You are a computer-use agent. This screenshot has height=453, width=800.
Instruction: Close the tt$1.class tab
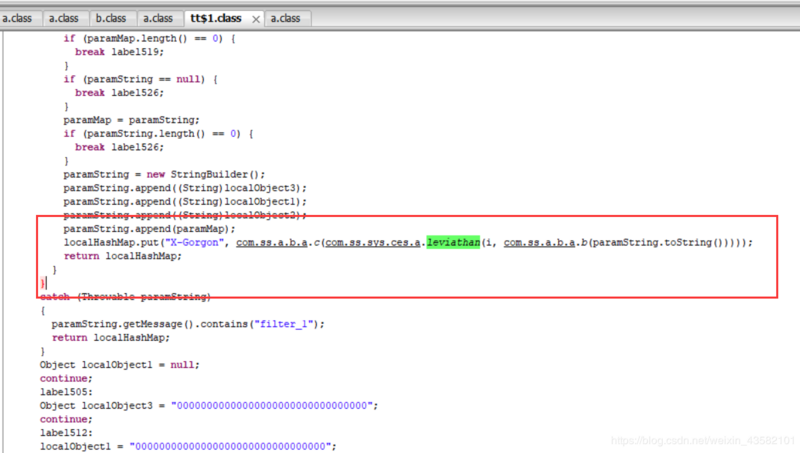(x=256, y=19)
